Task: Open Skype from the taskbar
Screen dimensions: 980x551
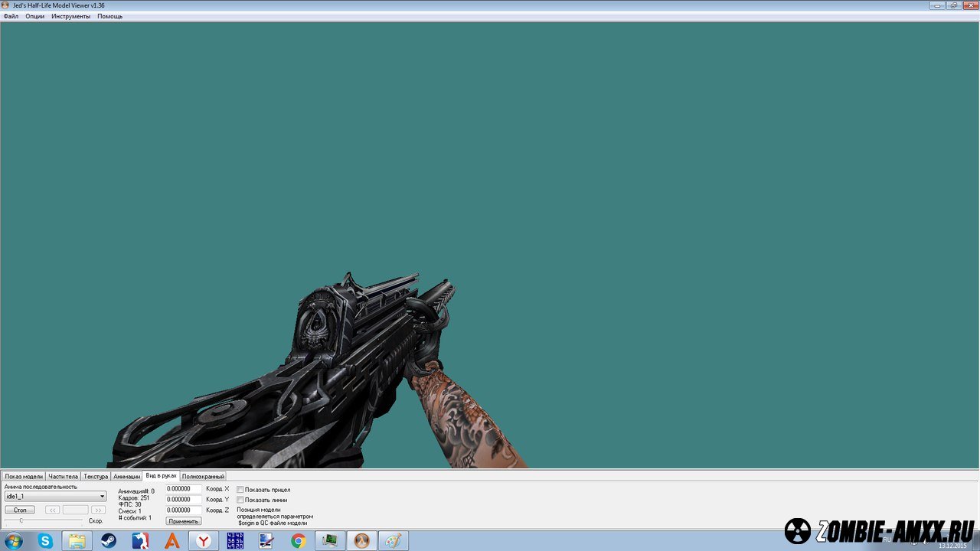Action: tap(46, 541)
